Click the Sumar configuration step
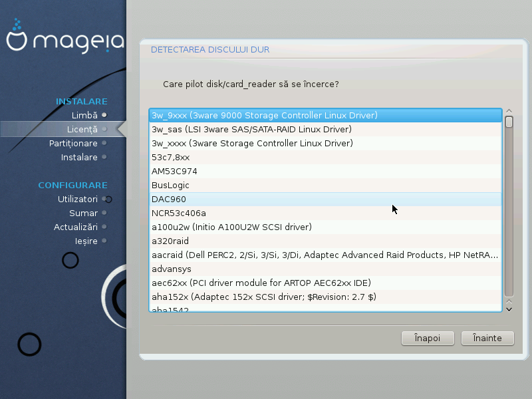 [84, 213]
